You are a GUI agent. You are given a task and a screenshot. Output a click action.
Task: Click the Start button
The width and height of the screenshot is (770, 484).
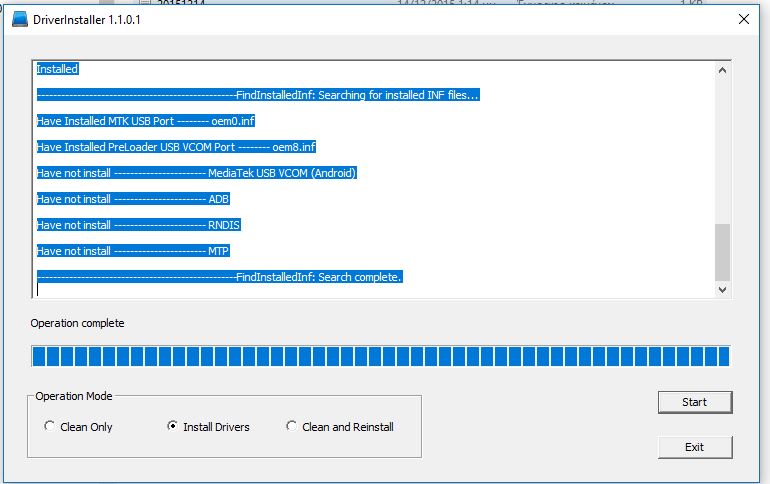(695, 402)
